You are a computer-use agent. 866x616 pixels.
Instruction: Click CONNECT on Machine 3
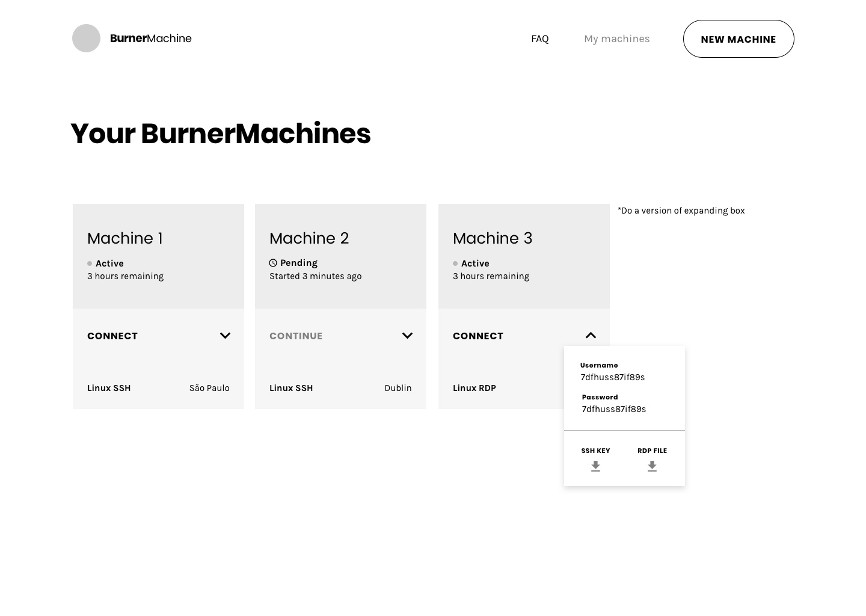478,336
